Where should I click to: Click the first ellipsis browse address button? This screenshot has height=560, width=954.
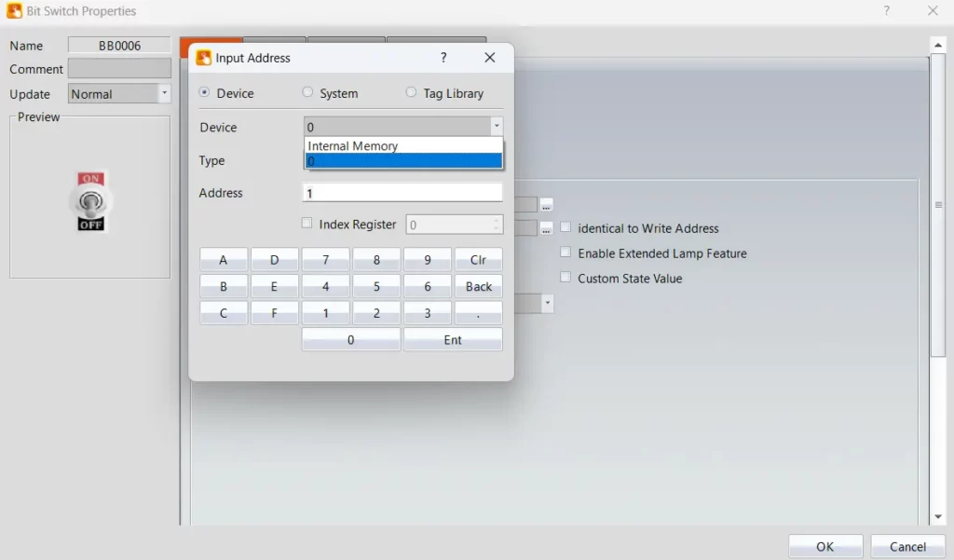pyautogui.click(x=547, y=205)
